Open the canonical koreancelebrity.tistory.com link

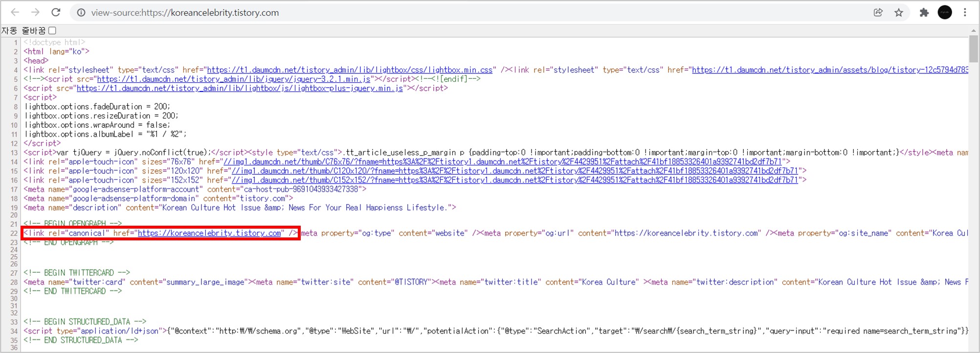pos(209,233)
